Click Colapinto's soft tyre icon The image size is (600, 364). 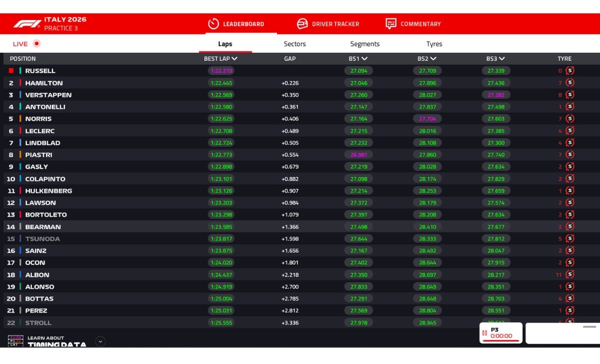tap(569, 179)
